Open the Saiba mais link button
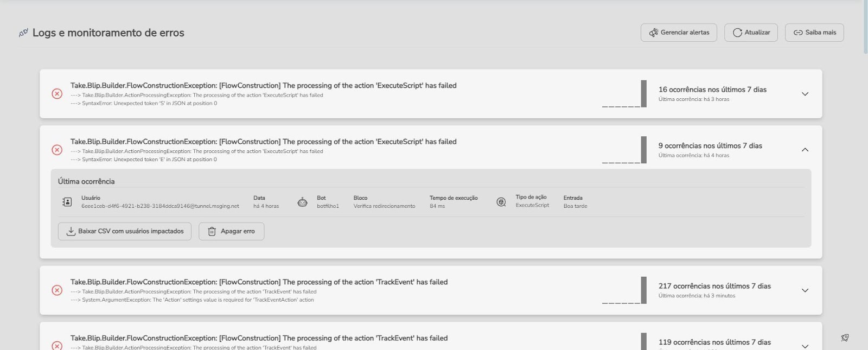The height and width of the screenshot is (350, 868). click(814, 33)
